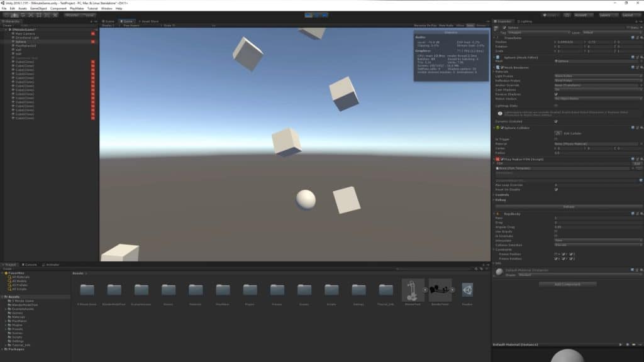
Task: Toggle the Dynamic Occluded checkbox
Action: (556, 121)
